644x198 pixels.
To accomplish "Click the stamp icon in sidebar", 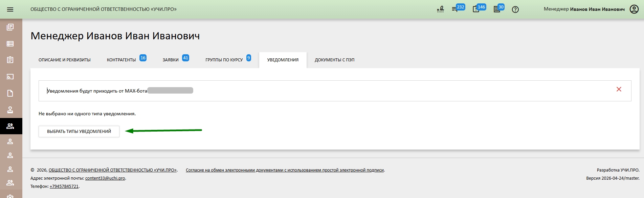I will (10, 110).
